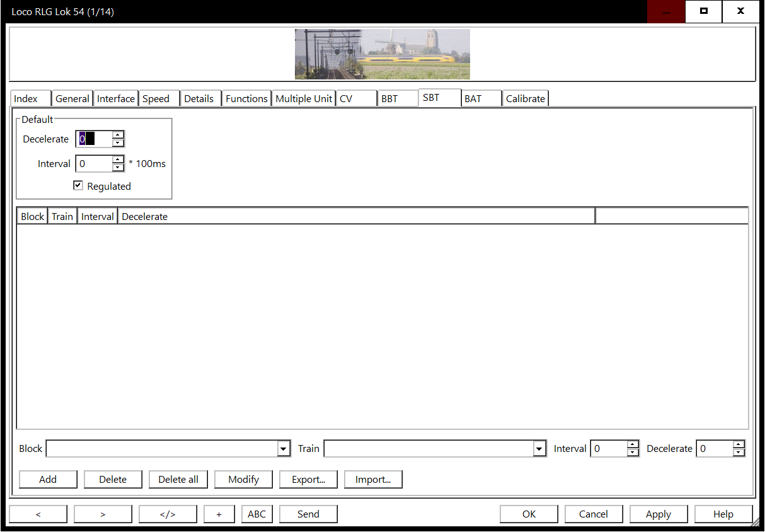The width and height of the screenshot is (765, 532).
Task: Decrease the default Interval spinner value
Action: (x=118, y=168)
